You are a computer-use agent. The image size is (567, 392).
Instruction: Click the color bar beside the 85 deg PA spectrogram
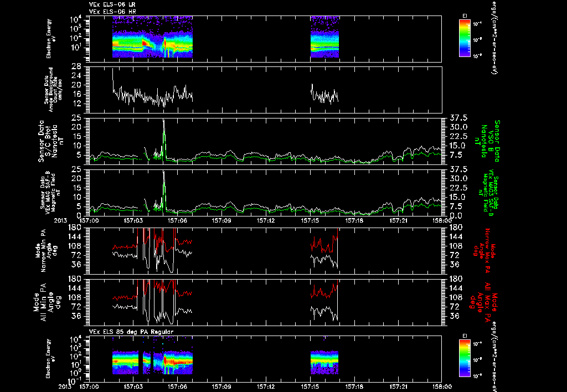click(x=465, y=358)
